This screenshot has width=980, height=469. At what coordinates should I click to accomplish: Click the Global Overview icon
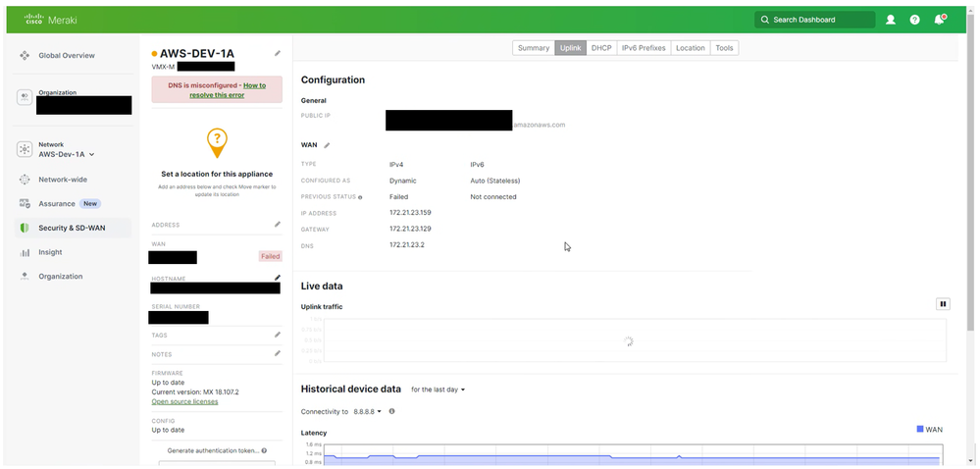[25, 56]
